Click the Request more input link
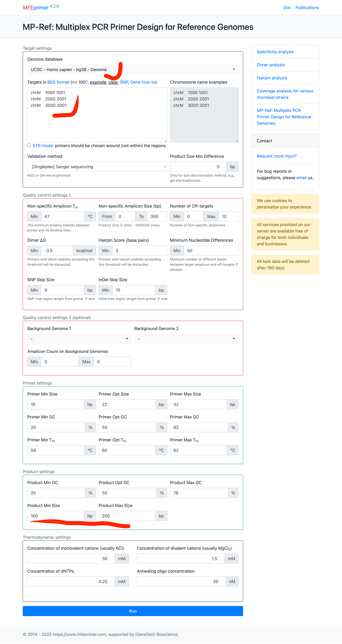Viewport: 342px width, 644px height. 276,156
